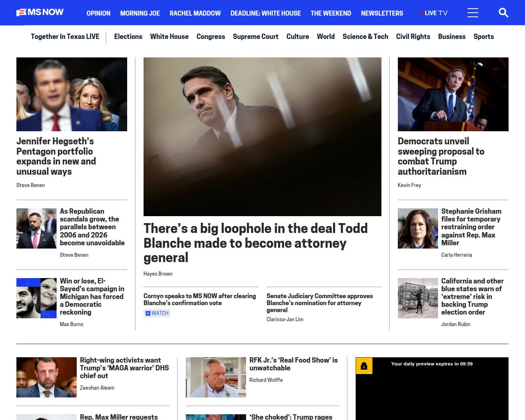This screenshot has height=420, width=525.
Task: Open The Weekend nav item
Action: click(331, 13)
